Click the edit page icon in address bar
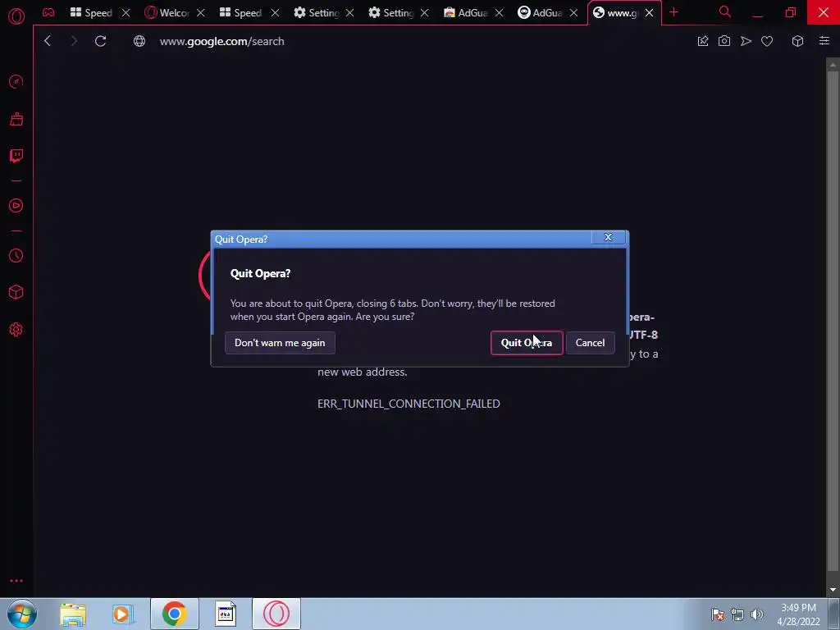 pyautogui.click(x=703, y=41)
